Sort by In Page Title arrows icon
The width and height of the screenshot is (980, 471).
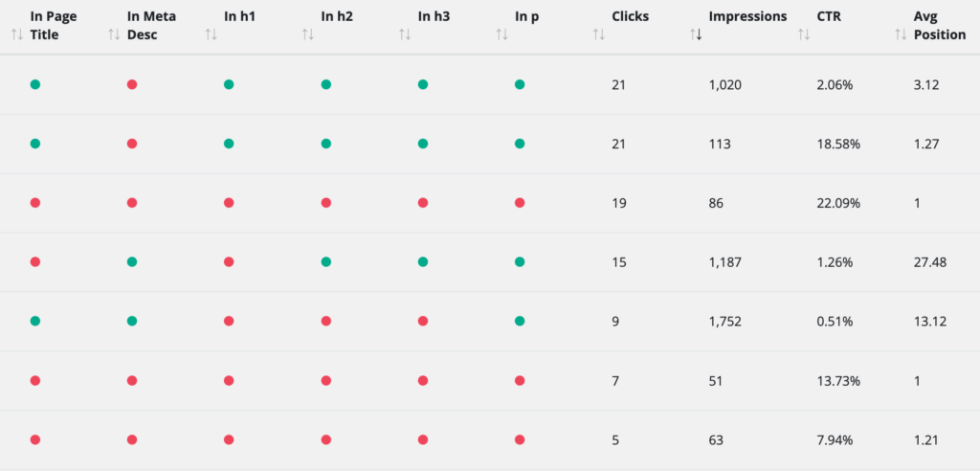[17, 35]
